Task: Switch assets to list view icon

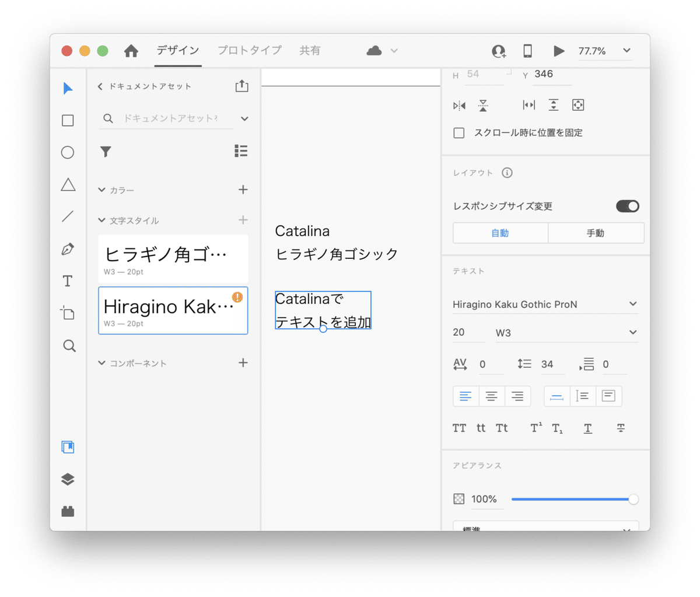Action: click(x=241, y=151)
